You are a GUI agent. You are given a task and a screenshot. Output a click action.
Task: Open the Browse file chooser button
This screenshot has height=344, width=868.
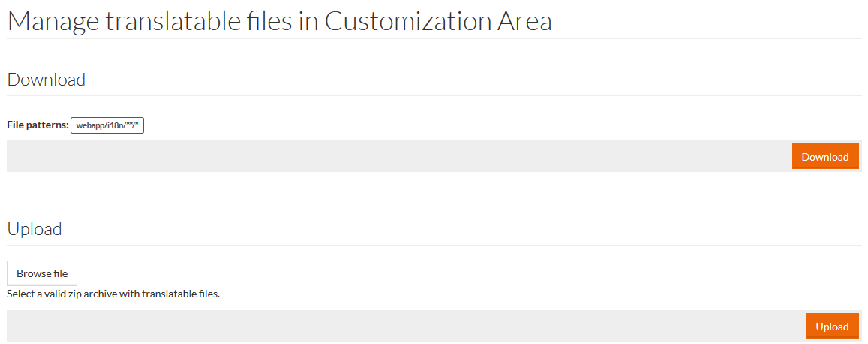coord(42,273)
